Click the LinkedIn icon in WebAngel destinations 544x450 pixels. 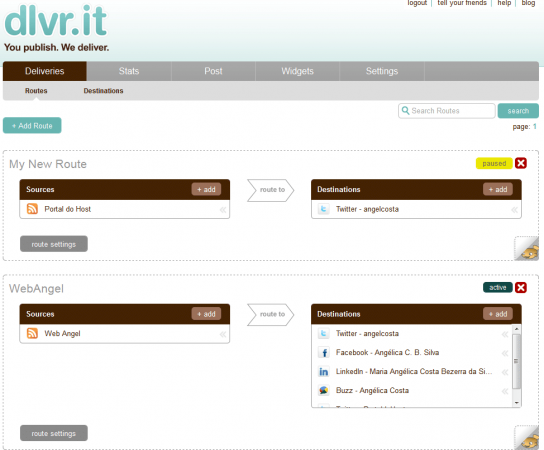point(323,372)
